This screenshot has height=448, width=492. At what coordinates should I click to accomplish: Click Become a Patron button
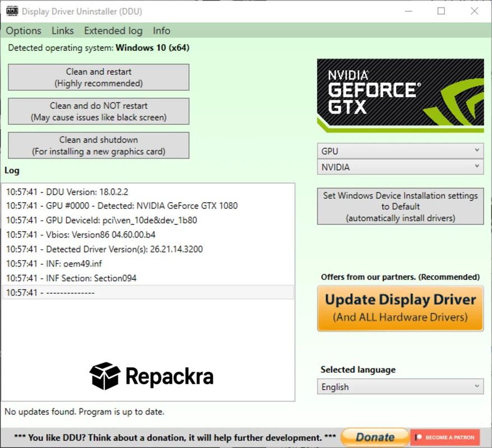(445, 437)
